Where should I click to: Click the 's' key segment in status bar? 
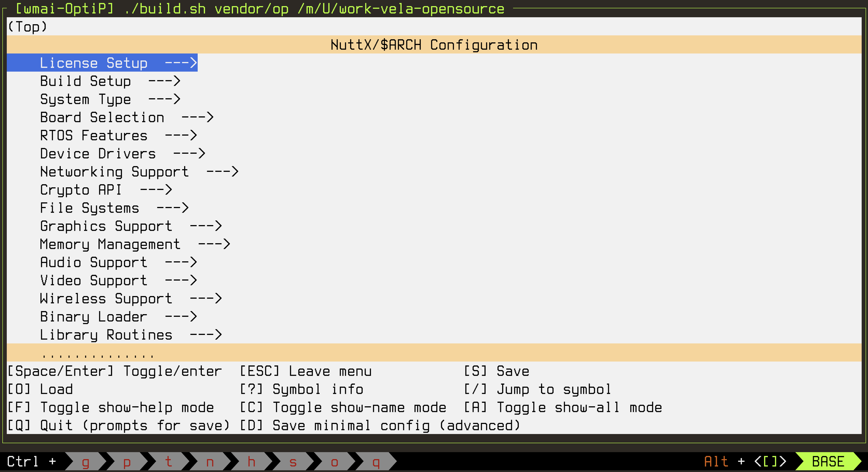293,462
